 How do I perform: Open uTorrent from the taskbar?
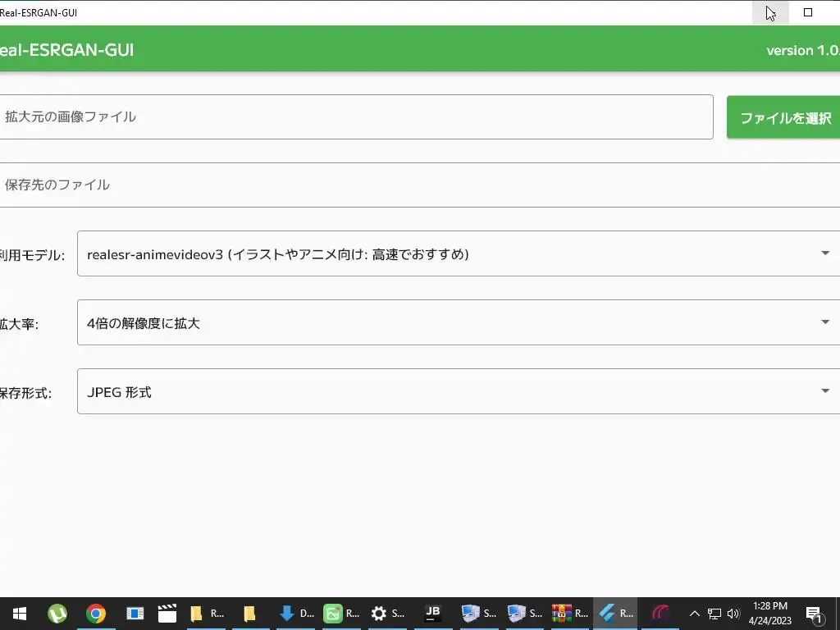(x=57, y=614)
